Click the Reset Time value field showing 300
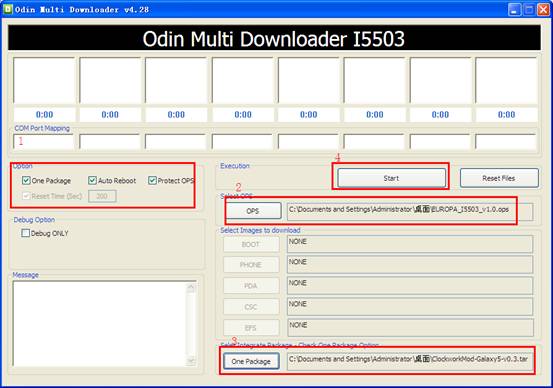The image size is (553, 388). tap(102, 196)
